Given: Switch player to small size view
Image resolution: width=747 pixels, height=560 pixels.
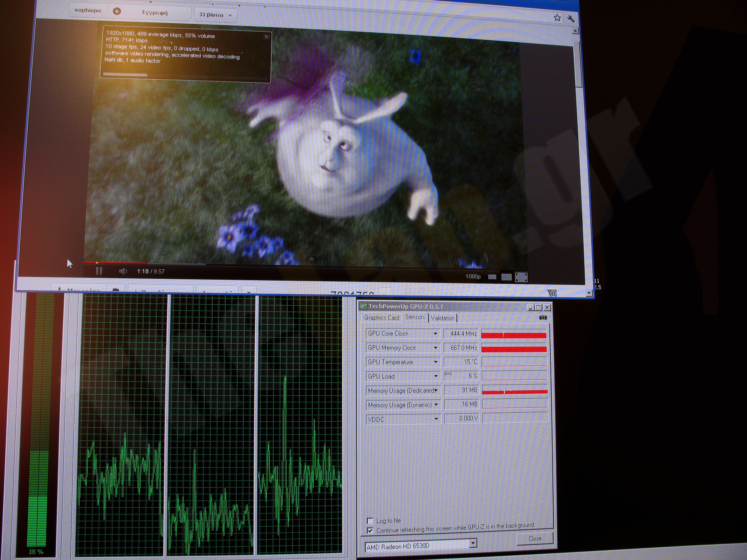Looking at the screenshot, I should tap(492, 277).
